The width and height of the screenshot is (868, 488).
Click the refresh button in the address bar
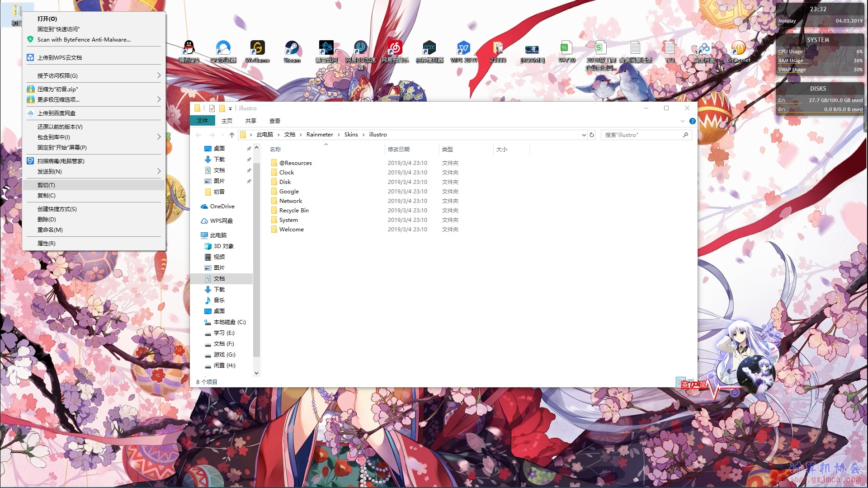tap(591, 135)
